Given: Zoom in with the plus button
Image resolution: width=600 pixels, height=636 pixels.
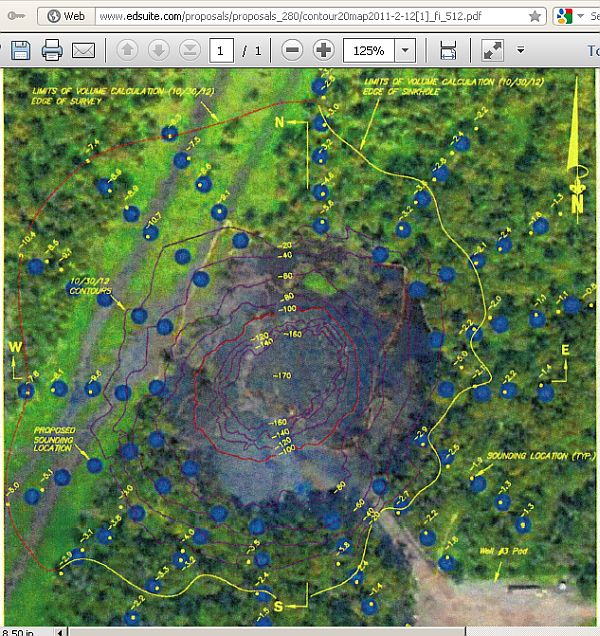Looking at the screenshot, I should point(323,50).
